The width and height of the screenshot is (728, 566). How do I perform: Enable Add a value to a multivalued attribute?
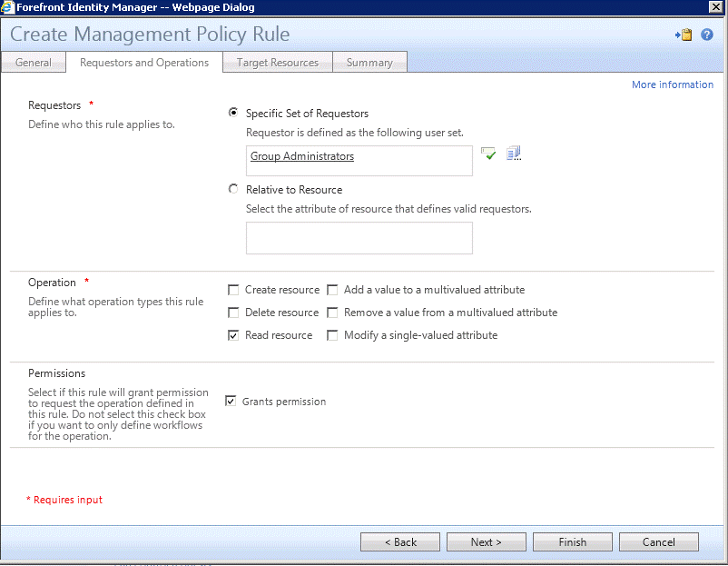tap(332, 290)
